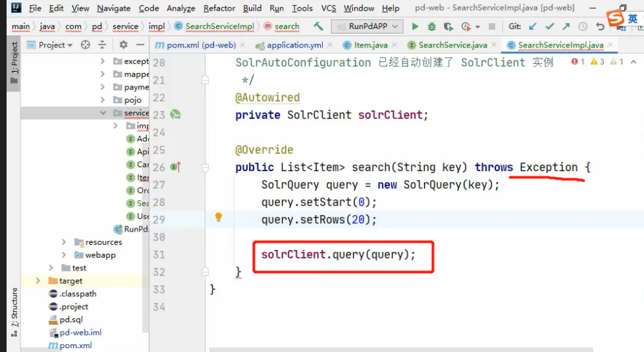Expand the target folder
This screenshot has width=644, height=352.
(38, 281)
